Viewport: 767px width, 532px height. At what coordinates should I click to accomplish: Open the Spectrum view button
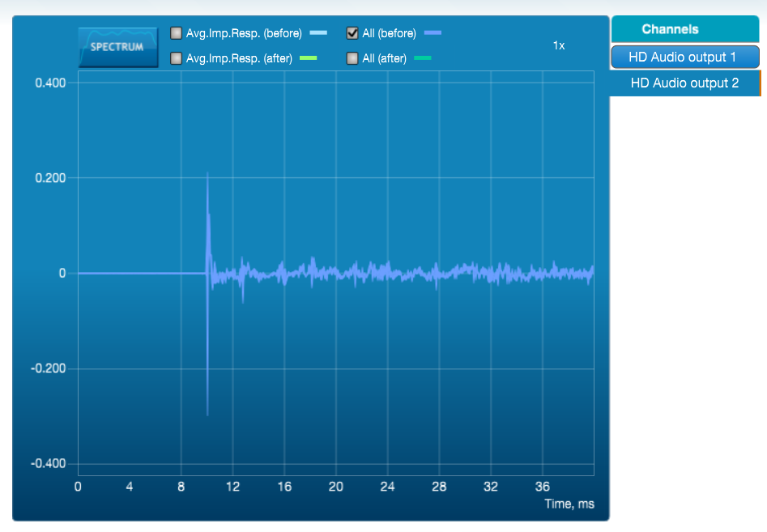pos(118,47)
